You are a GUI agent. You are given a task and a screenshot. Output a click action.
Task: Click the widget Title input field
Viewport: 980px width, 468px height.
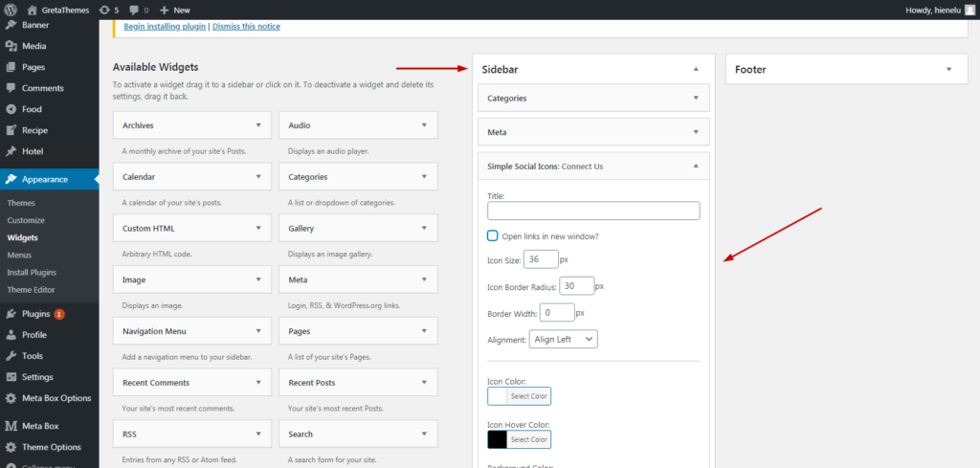click(x=593, y=211)
